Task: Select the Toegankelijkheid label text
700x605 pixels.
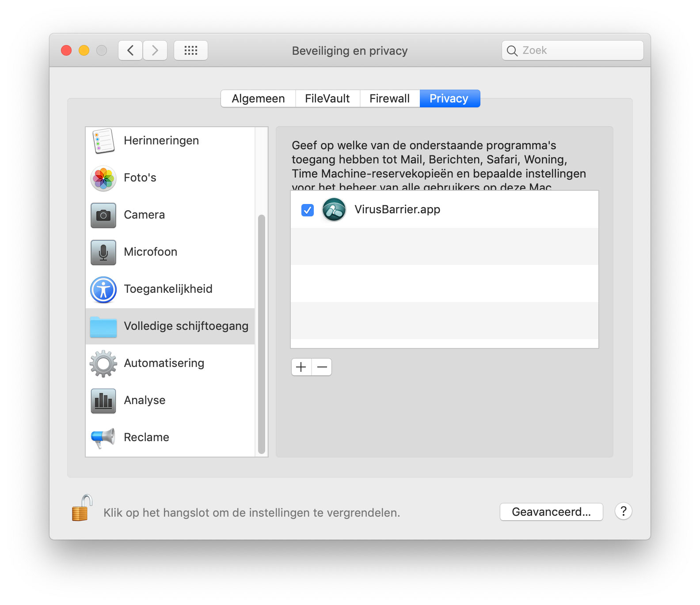Action: click(168, 289)
